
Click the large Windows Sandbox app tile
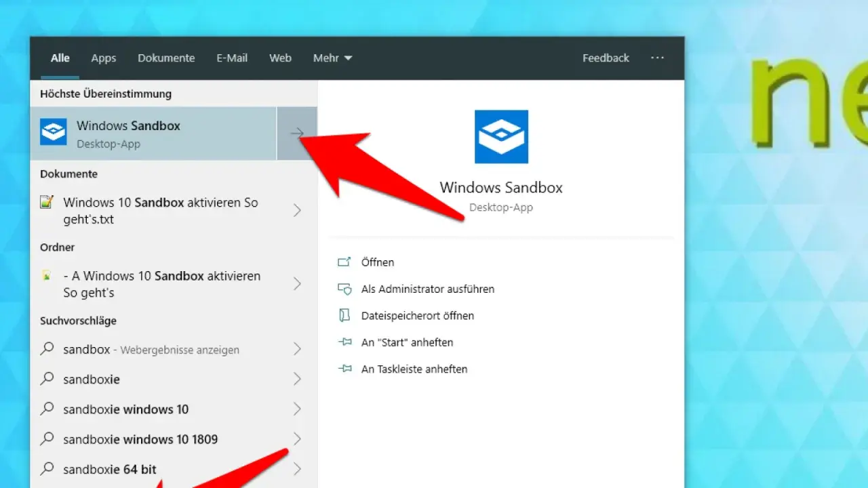(x=501, y=137)
